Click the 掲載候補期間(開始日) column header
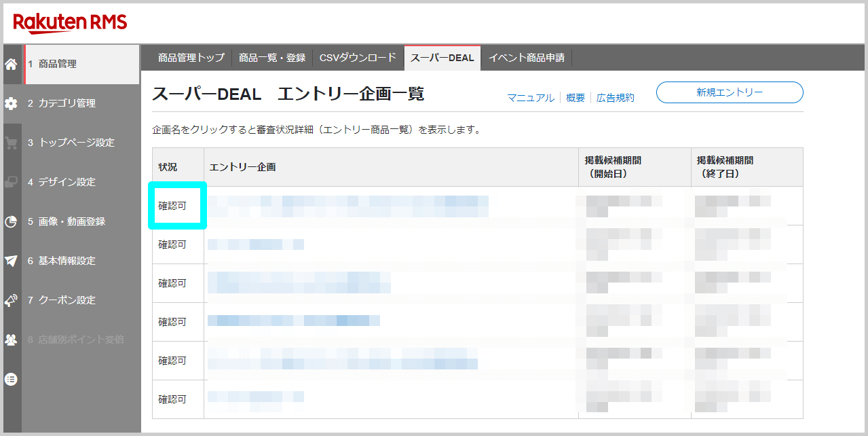This screenshot has width=868, height=436. (635, 167)
